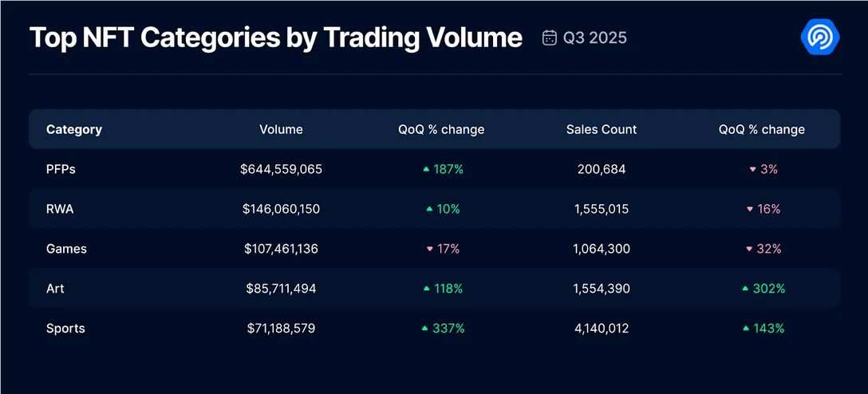Image resolution: width=868 pixels, height=394 pixels.
Task: Select the Volume column header
Action: pos(281,129)
